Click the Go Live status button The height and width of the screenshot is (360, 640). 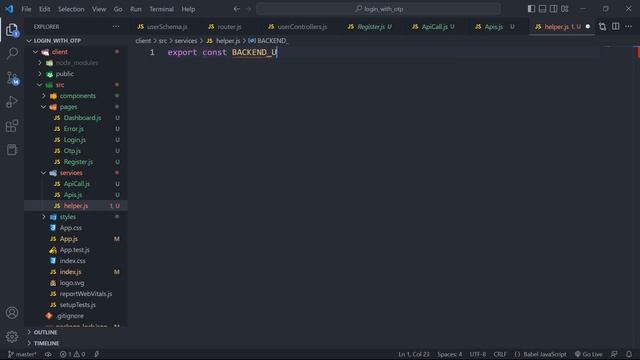(x=589, y=354)
